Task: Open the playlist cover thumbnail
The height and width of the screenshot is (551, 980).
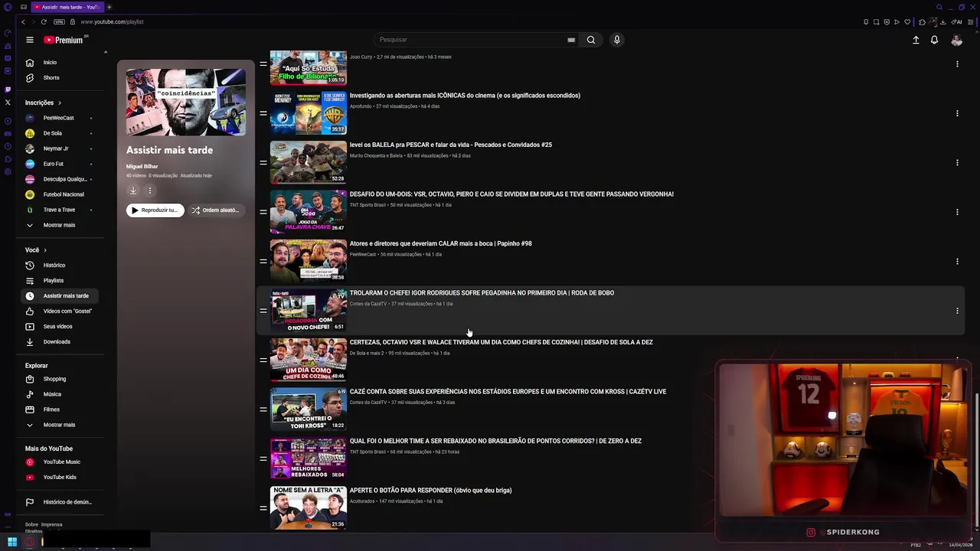Action: pos(186,102)
